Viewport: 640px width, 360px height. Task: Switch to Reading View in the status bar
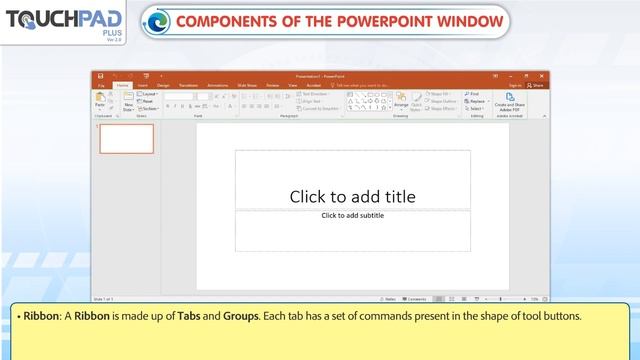[x=464, y=299]
